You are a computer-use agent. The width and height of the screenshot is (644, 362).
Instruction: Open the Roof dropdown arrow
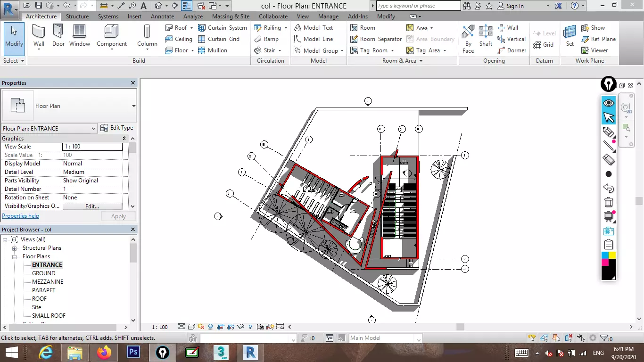191,28
